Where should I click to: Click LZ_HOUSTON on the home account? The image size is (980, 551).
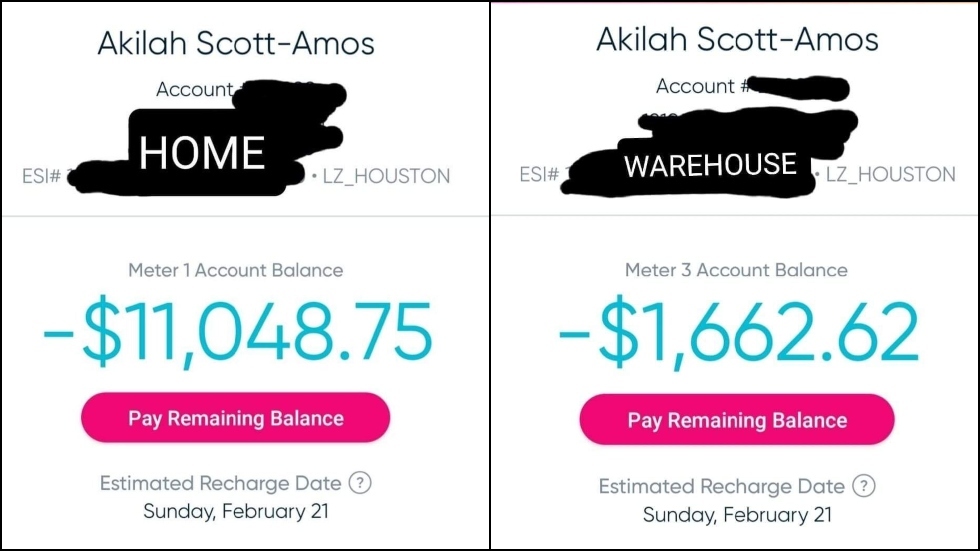386,177
